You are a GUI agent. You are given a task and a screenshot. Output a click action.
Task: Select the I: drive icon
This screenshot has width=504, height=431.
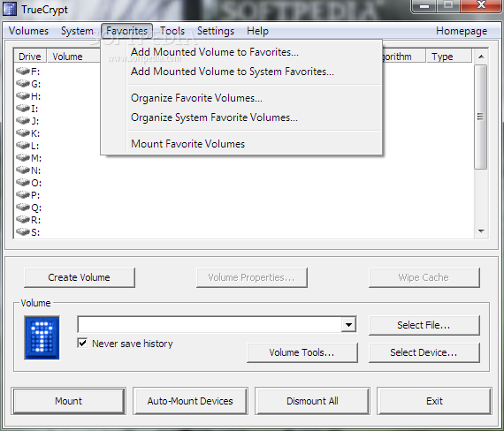[x=23, y=108]
